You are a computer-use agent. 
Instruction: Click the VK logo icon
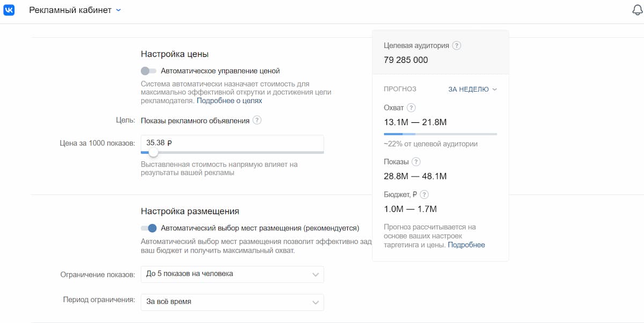9,10
